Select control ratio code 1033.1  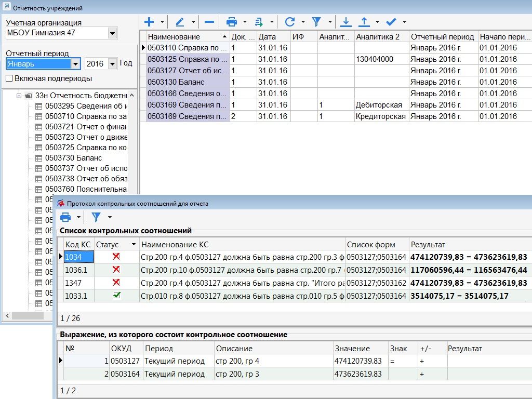[x=79, y=296]
